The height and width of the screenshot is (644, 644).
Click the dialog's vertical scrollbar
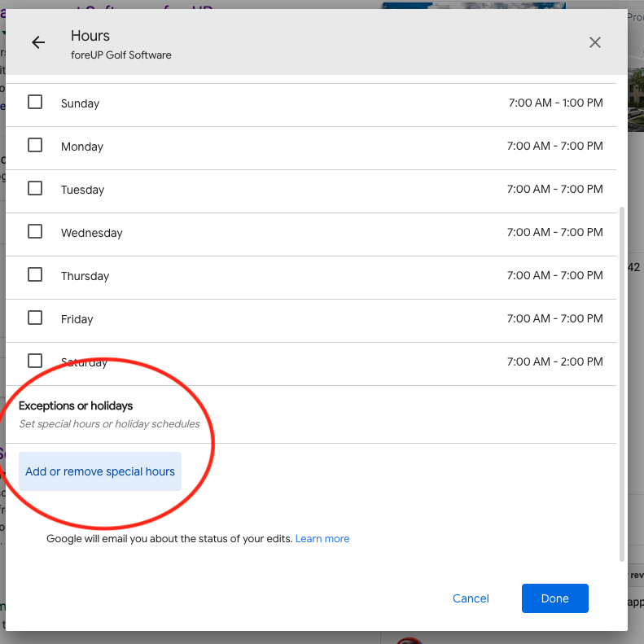pyautogui.click(x=622, y=383)
